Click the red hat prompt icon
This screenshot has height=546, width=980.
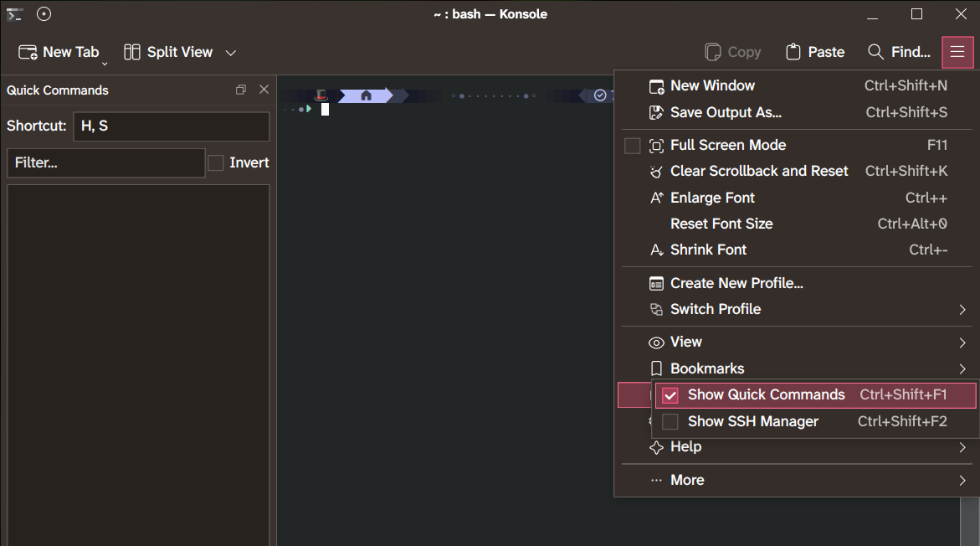[321, 95]
